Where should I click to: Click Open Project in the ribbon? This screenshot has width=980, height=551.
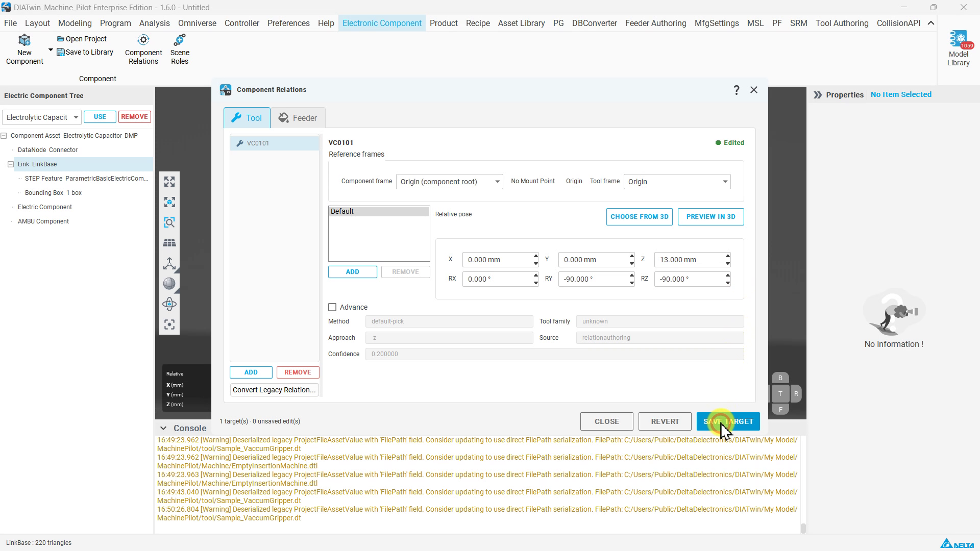click(82, 39)
